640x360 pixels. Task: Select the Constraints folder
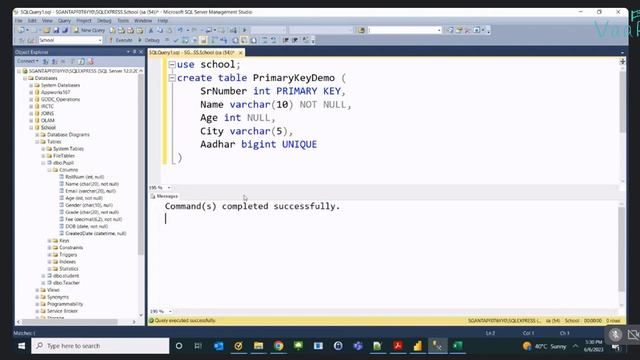click(71, 248)
